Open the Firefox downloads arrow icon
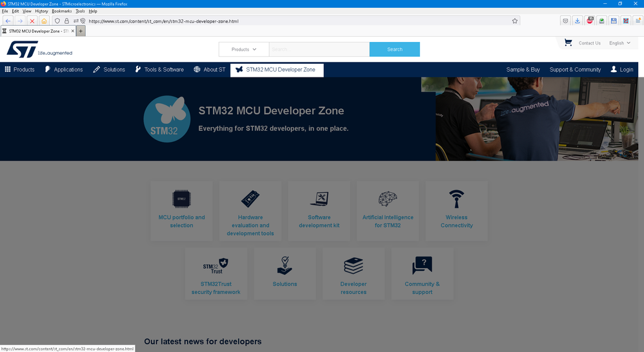This screenshot has width=644, height=352. [x=577, y=21]
